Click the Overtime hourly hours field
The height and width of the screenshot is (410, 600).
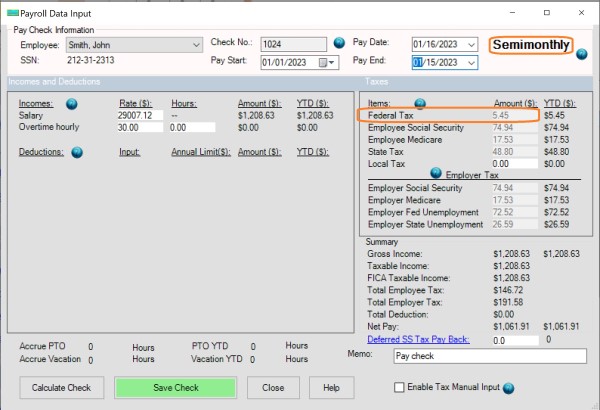pos(192,128)
